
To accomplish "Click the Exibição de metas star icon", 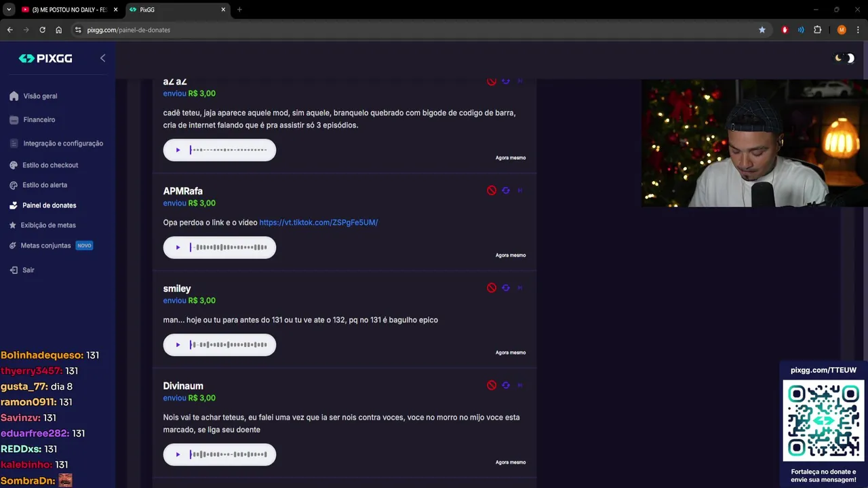I will click(13, 225).
